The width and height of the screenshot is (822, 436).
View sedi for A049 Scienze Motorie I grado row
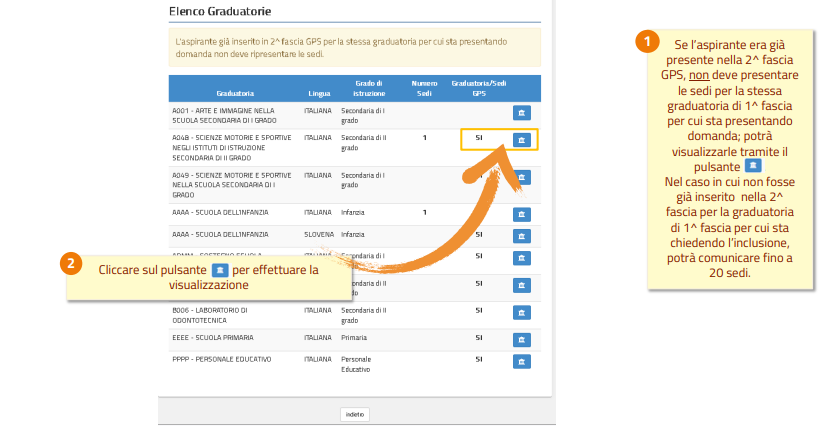pyautogui.click(x=522, y=177)
